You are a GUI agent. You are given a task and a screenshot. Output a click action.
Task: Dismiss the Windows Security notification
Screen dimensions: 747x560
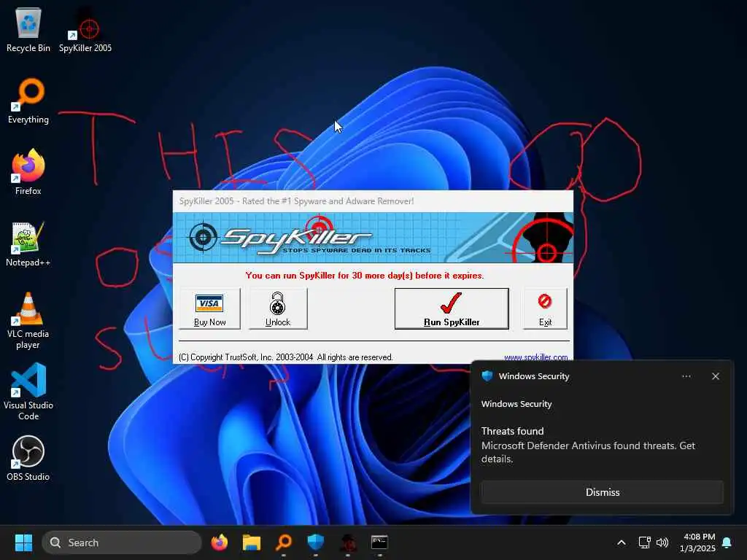click(x=602, y=492)
